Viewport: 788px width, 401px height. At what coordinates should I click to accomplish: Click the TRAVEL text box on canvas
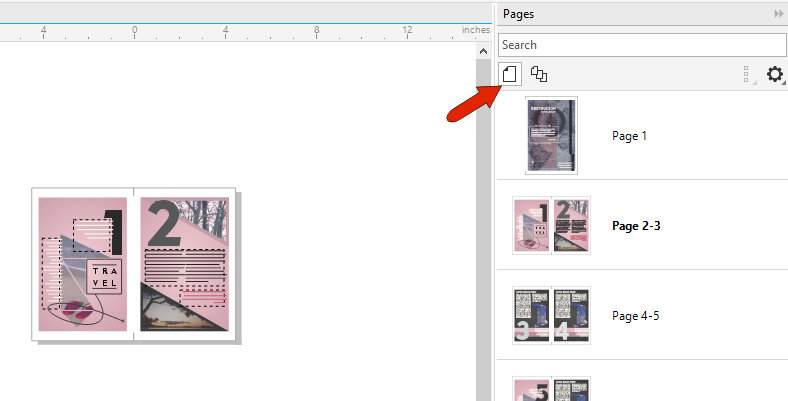pos(104,277)
